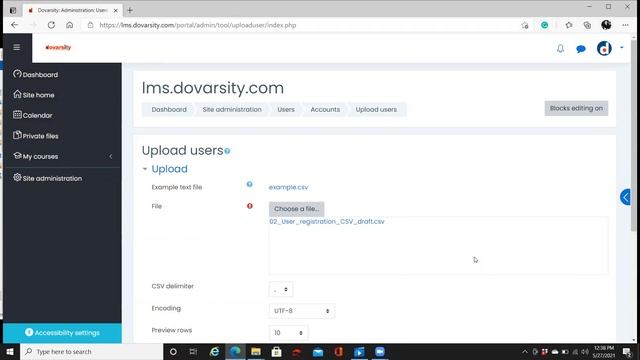640x360 pixels.
Task: Open Windows action center notifications
Action: [x=627, y=351]
